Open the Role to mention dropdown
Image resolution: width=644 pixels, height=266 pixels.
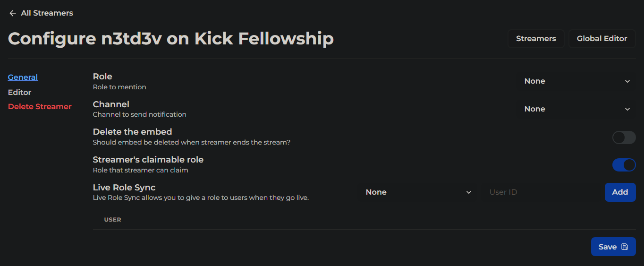(x=576, y=81)
